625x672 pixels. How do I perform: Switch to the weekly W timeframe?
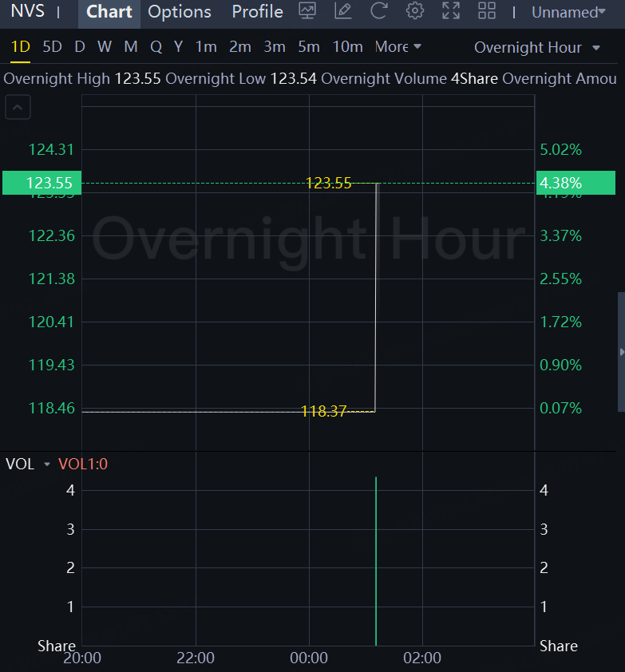(105, 47)
